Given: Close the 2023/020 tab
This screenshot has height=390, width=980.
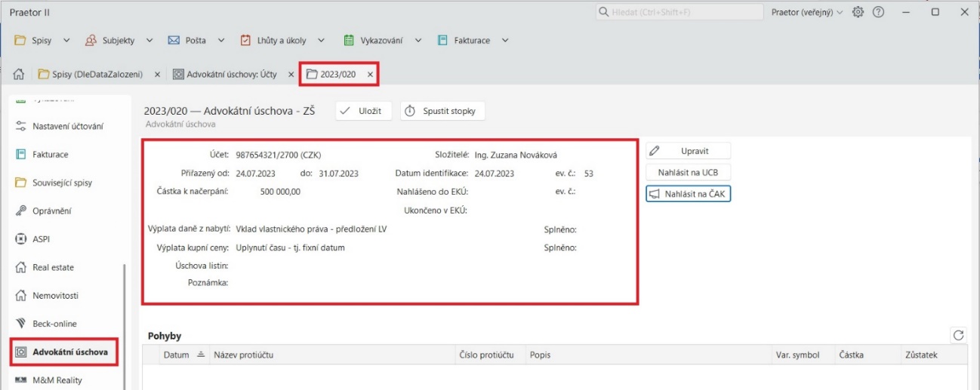Looking at the screenshot, I should click(x=370, y=75).
